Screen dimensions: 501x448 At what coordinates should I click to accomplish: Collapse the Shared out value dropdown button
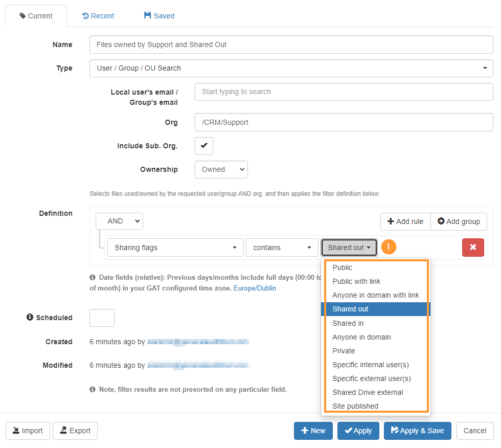coord(349,248)
